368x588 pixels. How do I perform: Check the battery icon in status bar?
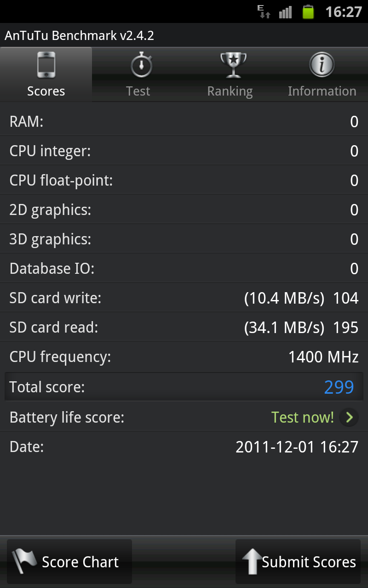click(x=308, y=11)
